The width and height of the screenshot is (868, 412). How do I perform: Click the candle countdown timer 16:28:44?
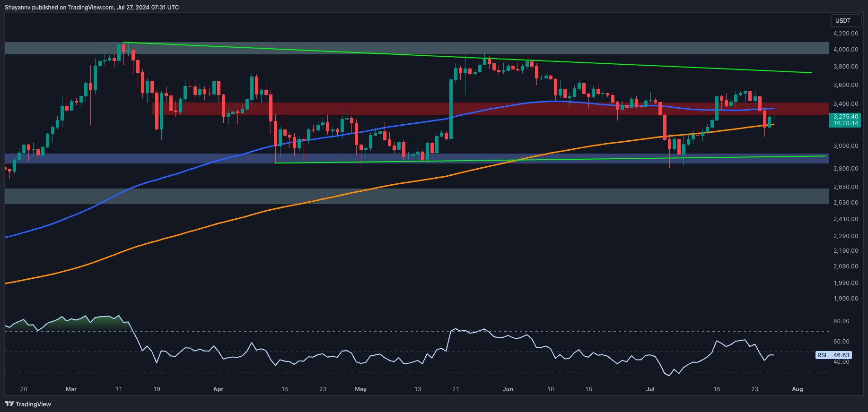click(x=846, y=123)
